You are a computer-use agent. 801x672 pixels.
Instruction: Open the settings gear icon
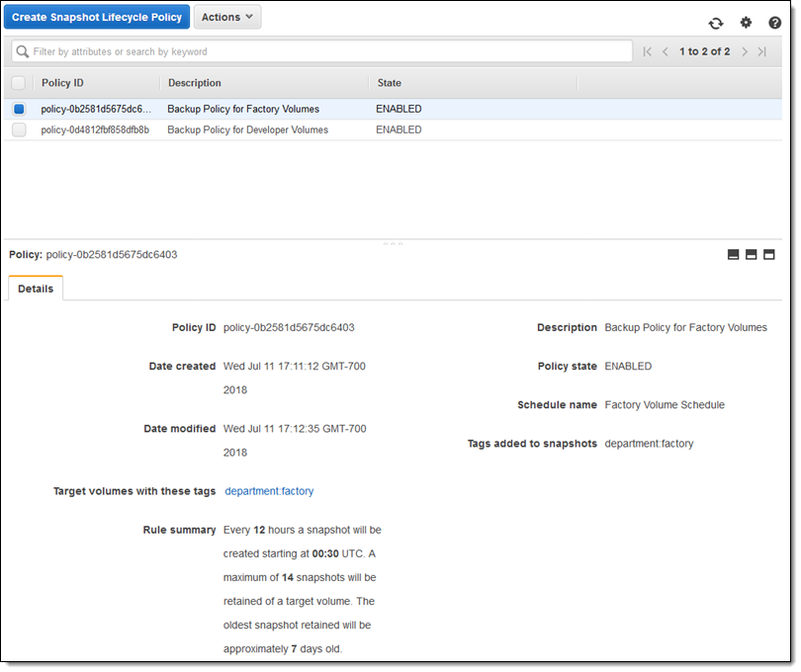[746, 23]
